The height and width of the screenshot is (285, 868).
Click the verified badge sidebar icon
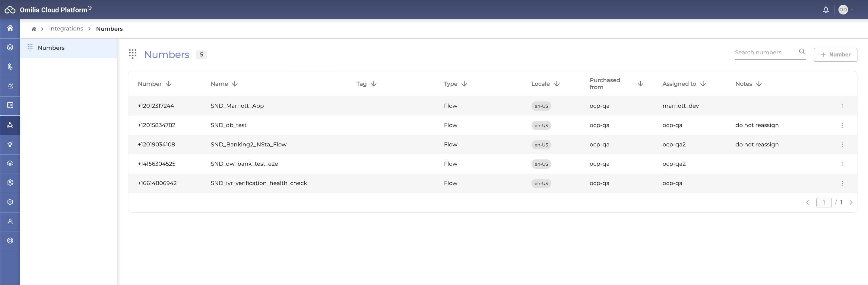pyautogui.click(x=10, y=202)
